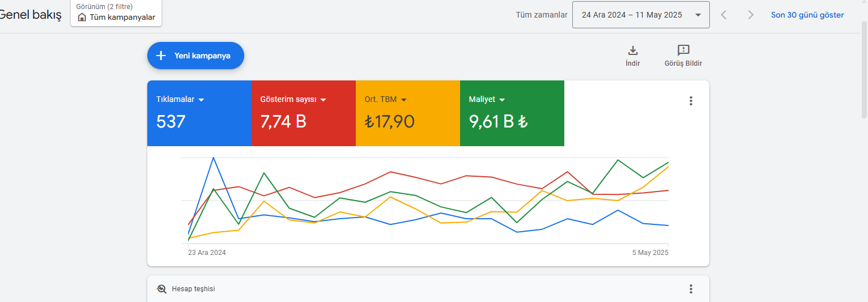Select the yellow ₺17,90 value
868x302 pixels.
pos(390,121)
